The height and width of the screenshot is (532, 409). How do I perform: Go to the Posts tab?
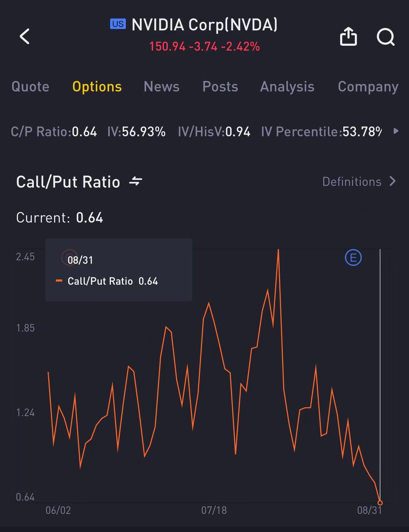220,87
